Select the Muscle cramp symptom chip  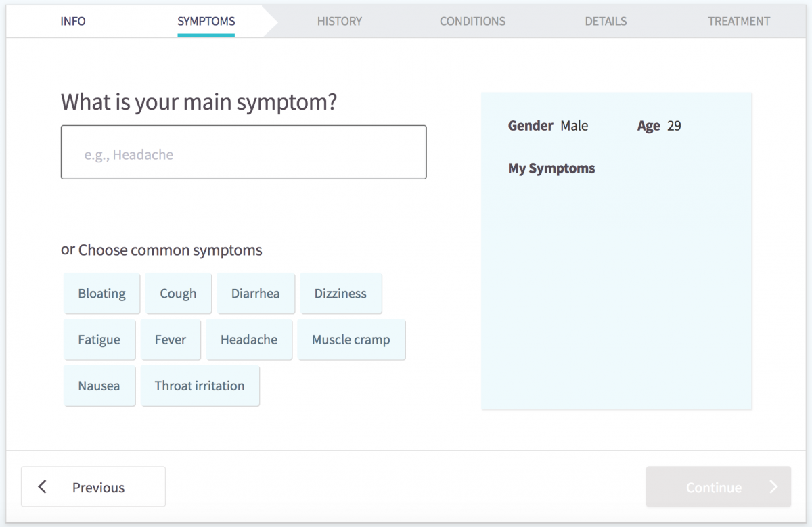pos(351,340)
